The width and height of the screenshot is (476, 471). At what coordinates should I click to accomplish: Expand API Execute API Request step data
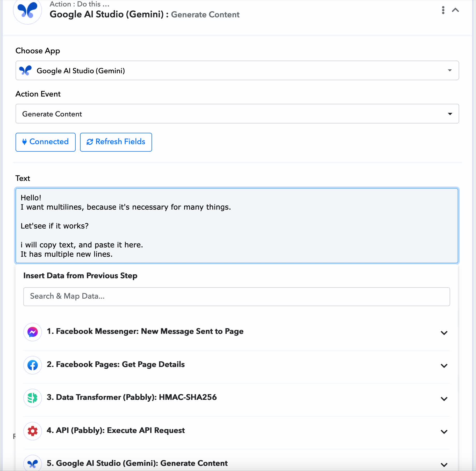click(x=444, y=431)
